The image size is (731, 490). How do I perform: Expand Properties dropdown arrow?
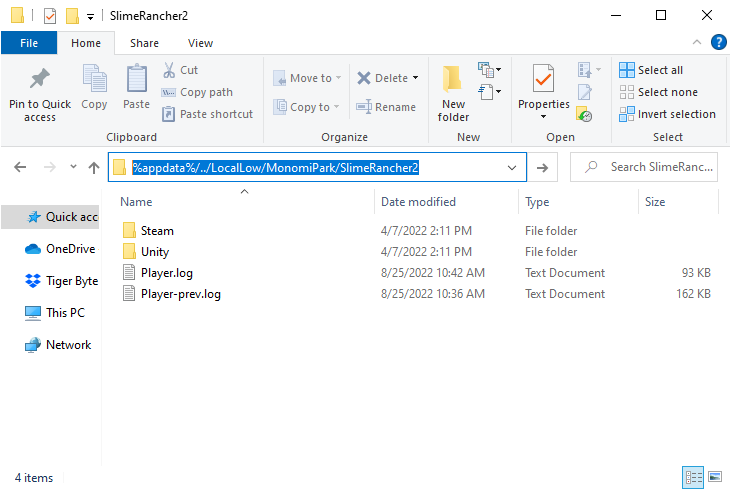click(544, 117)
